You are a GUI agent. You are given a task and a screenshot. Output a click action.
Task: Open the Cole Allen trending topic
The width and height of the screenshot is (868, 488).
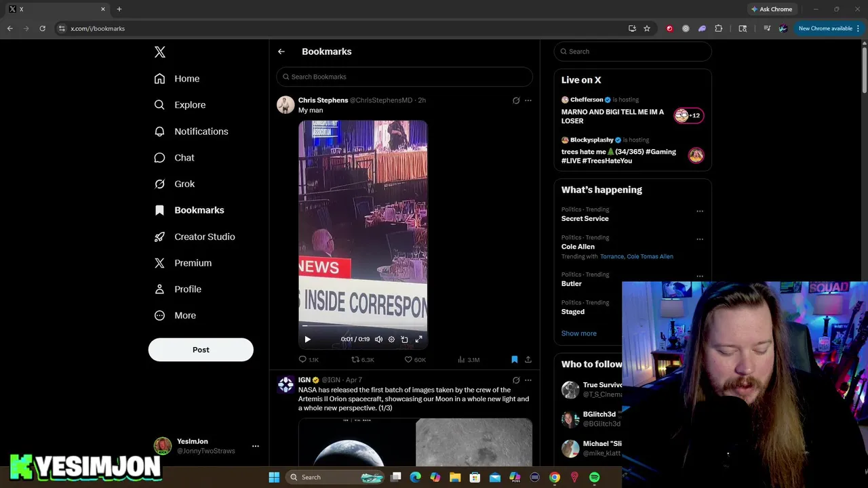tap(578, 247)
